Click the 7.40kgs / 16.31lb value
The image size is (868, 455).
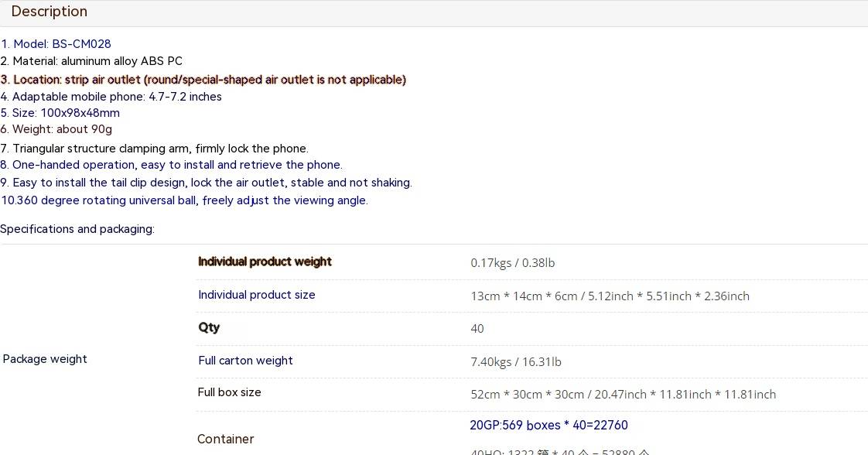[x=515, y=362]
